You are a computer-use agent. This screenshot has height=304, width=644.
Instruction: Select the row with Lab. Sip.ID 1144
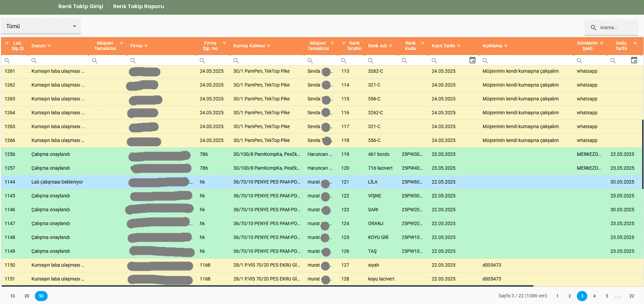[x=168, y=182]
